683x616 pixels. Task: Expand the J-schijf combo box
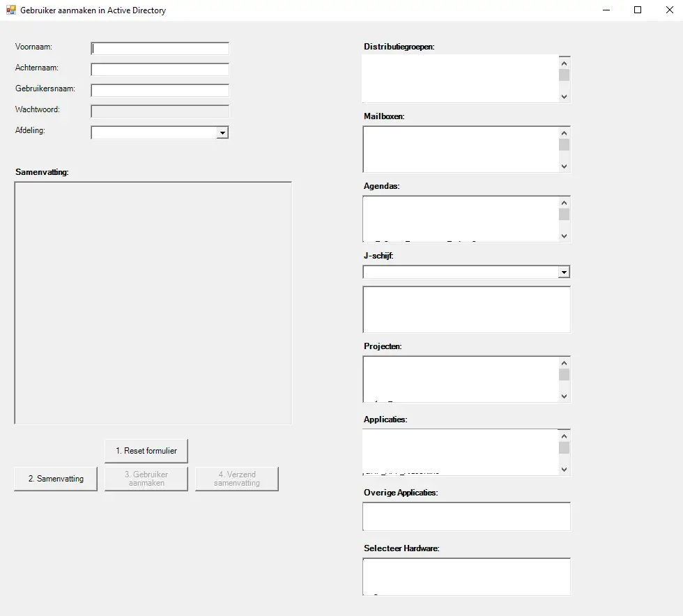[x=564, y=272]
